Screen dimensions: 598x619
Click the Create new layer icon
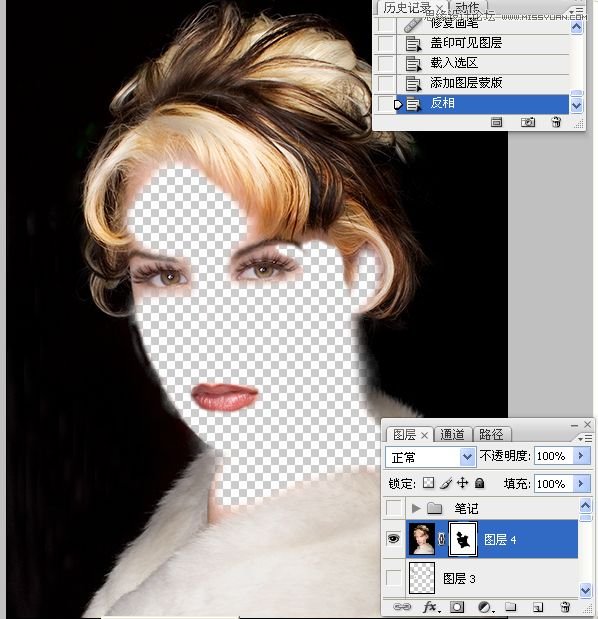(538, 607)
